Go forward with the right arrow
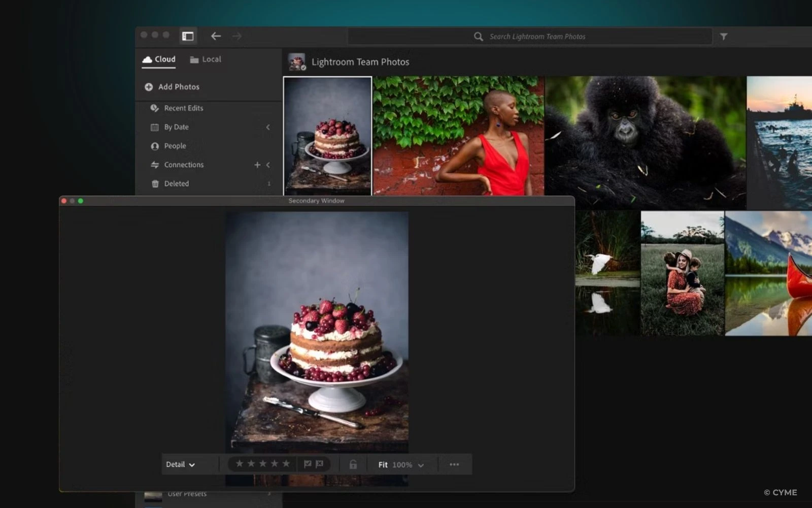This screenshot has height=508, width=812. [237, 36]
